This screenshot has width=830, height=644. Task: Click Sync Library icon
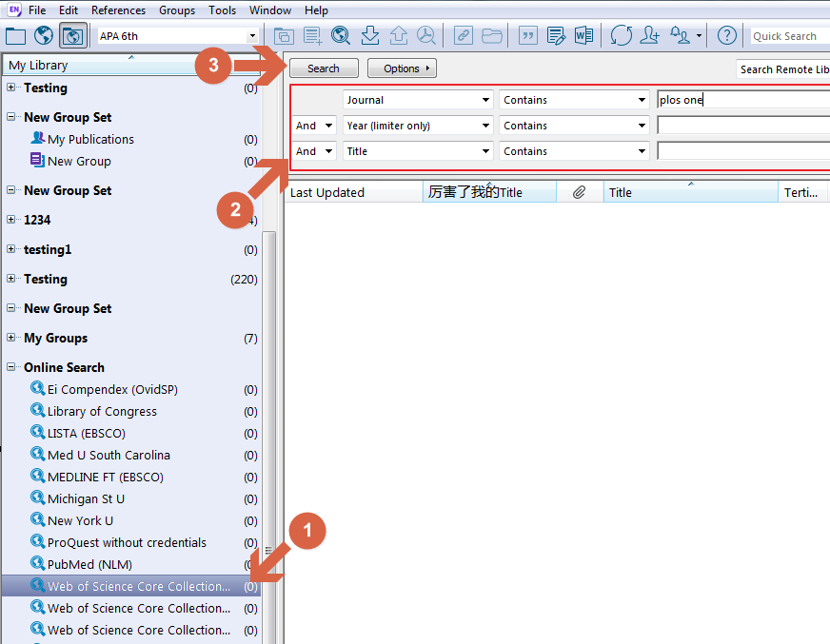(621, 36)
